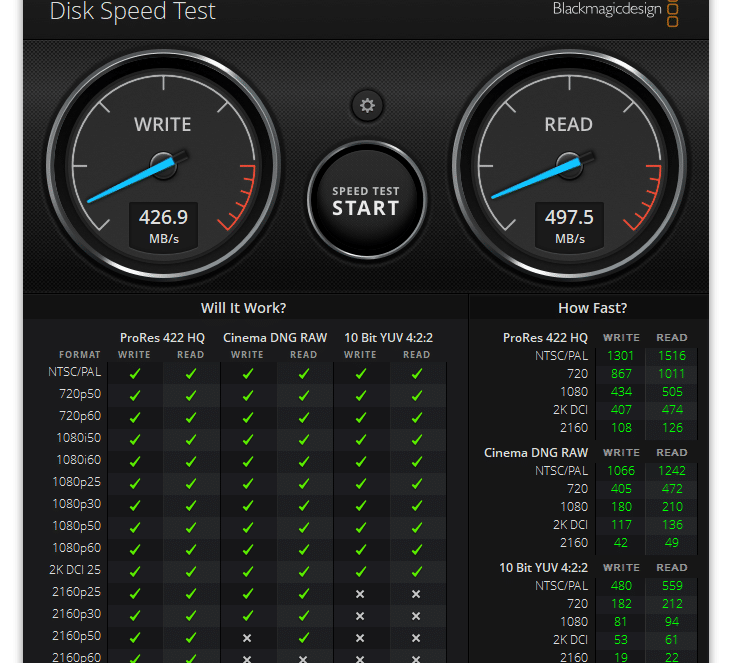Click the ProRes 422 HQ heading in How Fast
Viewport: 732px width, 663px height.
545,338
